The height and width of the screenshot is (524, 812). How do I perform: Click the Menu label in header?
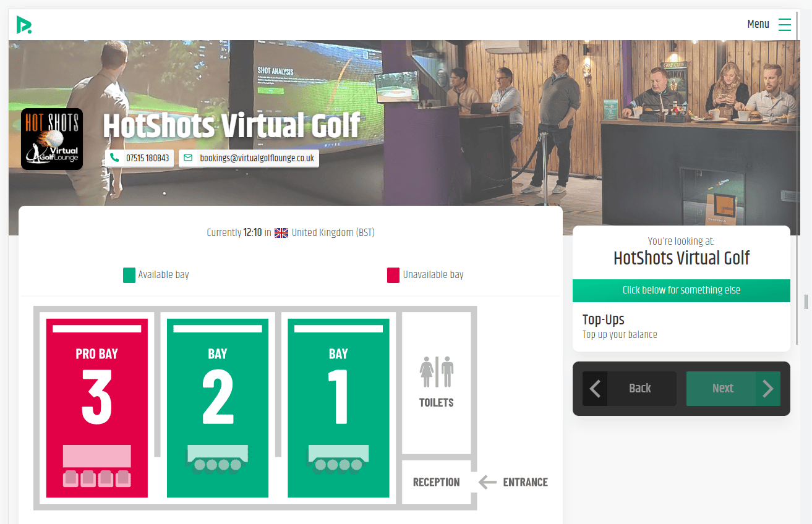(x=758, y=25)
